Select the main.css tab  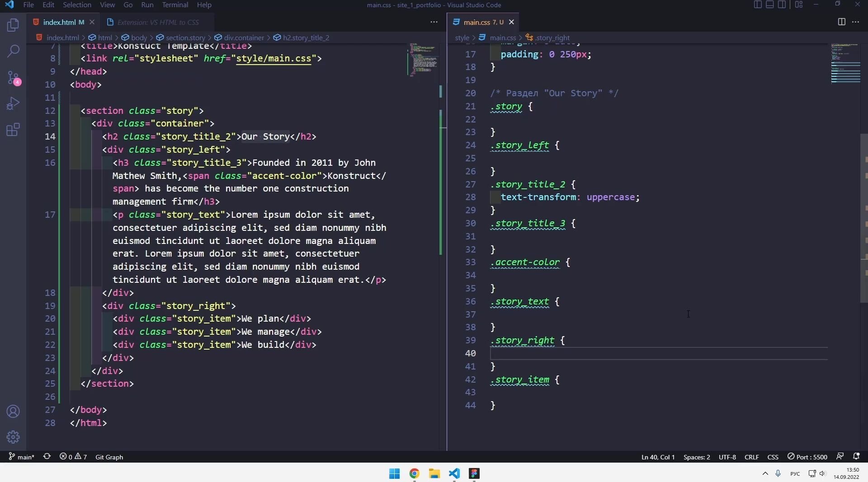coord(483,22)
